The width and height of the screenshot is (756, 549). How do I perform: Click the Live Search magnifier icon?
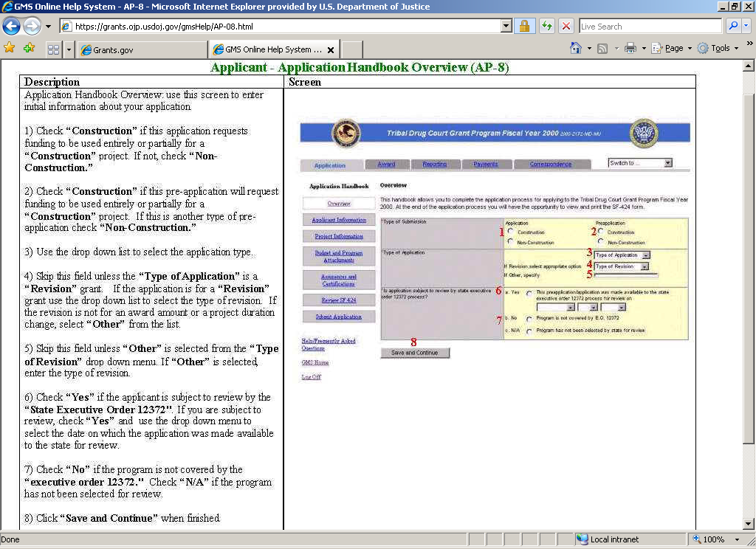[733, 26]
